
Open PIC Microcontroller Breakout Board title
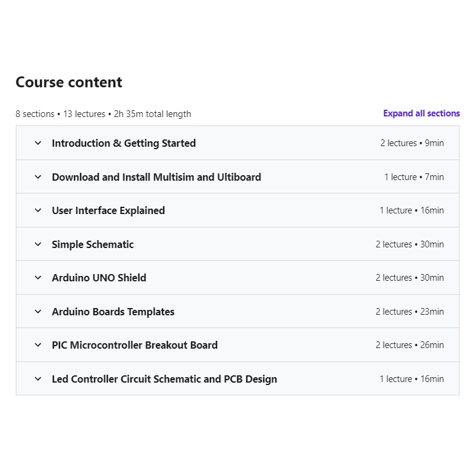(135, 345)
